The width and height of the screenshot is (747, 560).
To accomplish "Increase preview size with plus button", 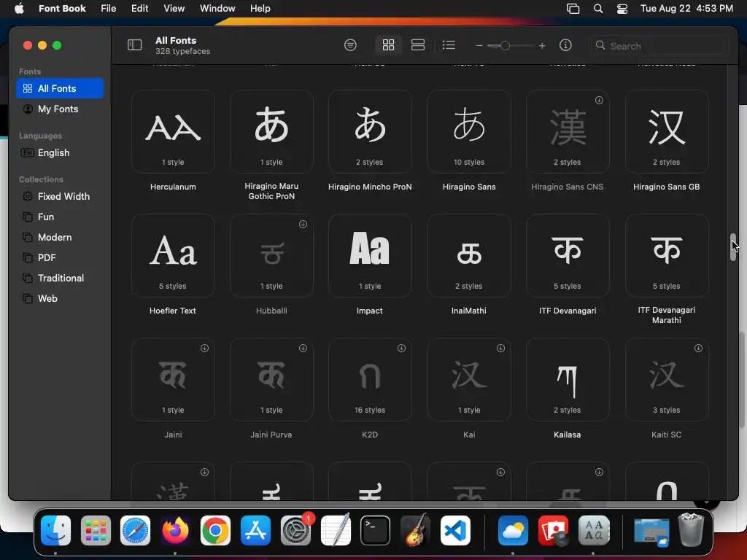I will (542, 46).
